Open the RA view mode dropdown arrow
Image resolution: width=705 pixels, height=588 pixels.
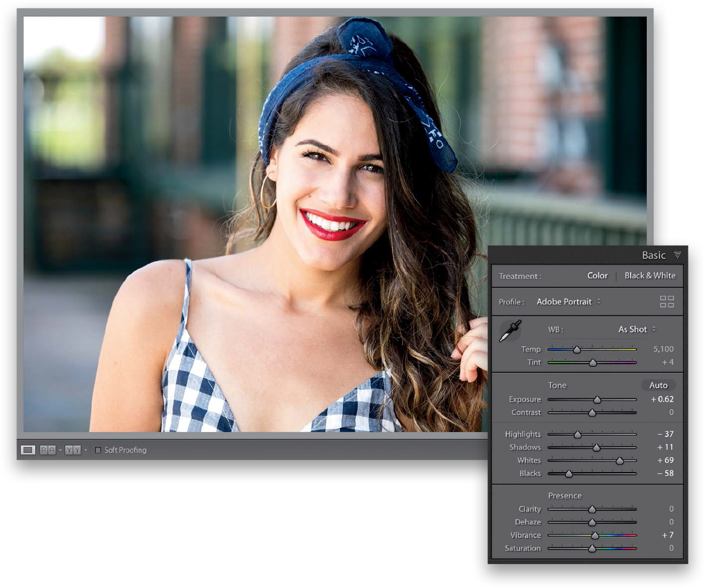[x=60, y=450]
